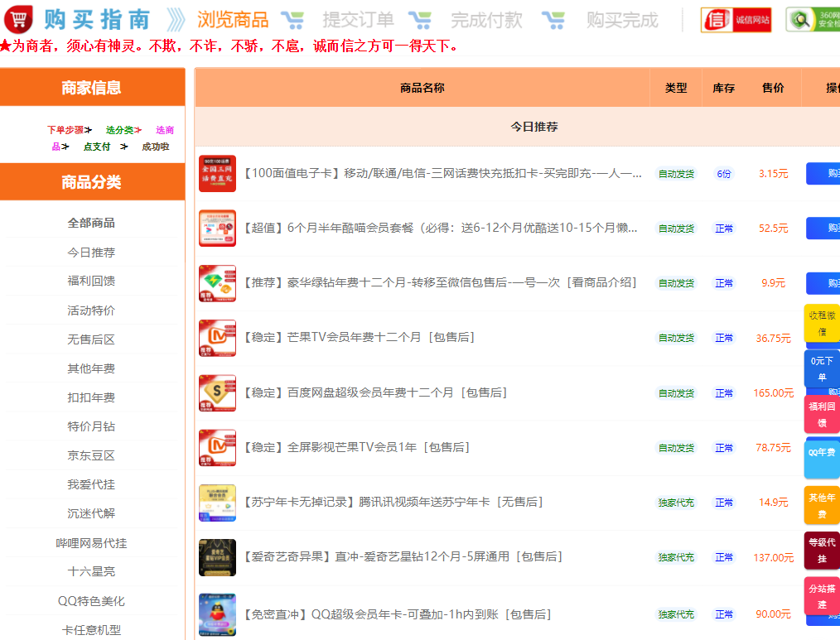Image resolution: width=840 pixels, height=640 pixels.
Task: Click the 完成付款 step in the purchase guide
Action: [486, 21]
